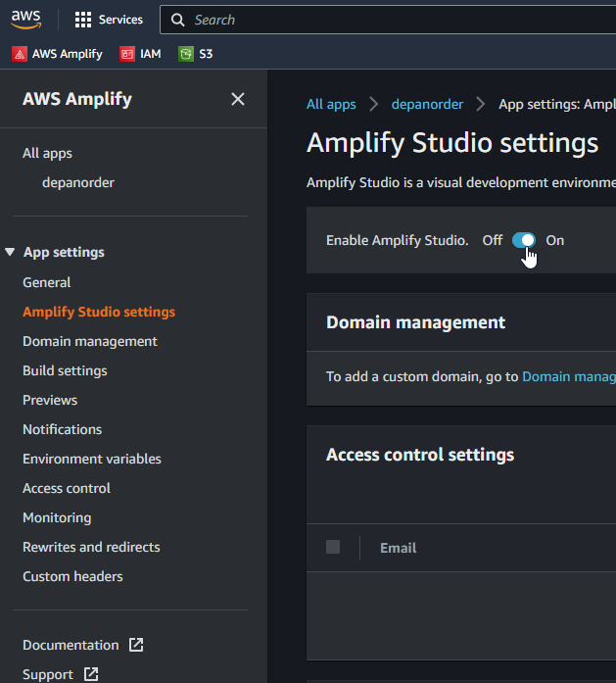Screen dimensions: 616x683
Task: Open AWS Amplify shortcut in favorites bar
Action: 57,54
